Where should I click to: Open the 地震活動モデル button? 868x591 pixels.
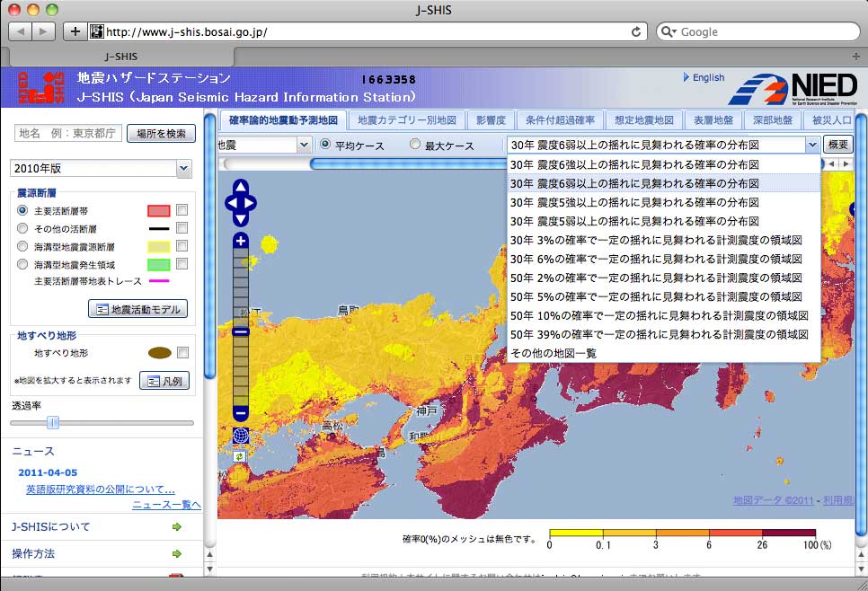click(137, 309)
